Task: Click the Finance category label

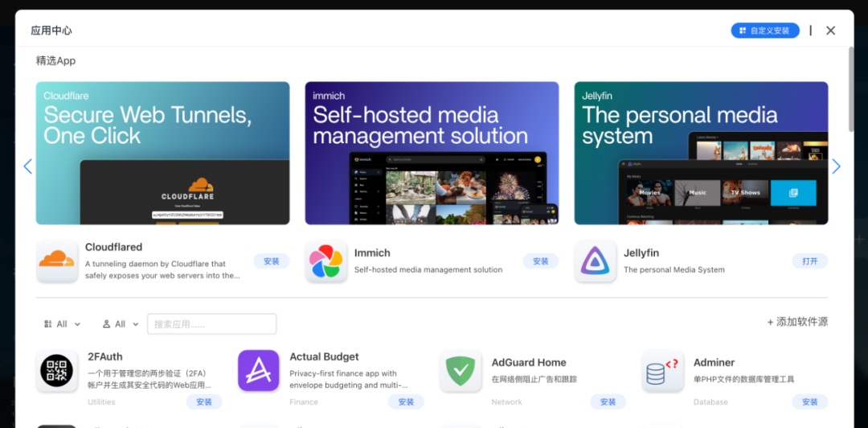Action: click(x=304, y=402)
